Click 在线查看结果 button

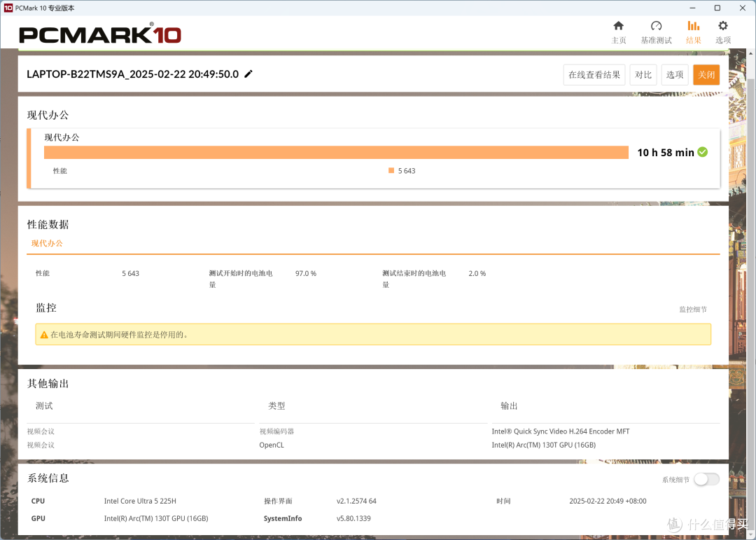pyautogui.click(x=594, y=75)
